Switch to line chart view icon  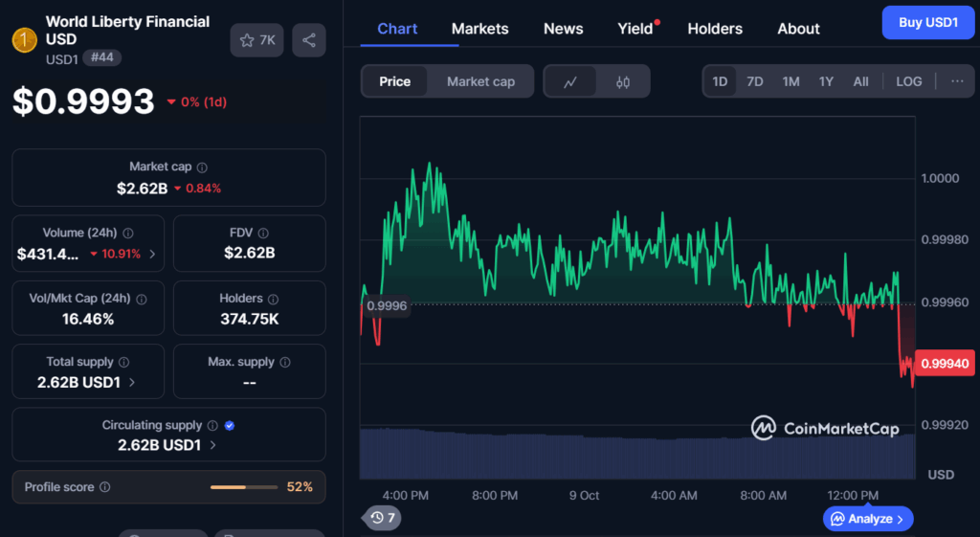(x=570, y=82)
